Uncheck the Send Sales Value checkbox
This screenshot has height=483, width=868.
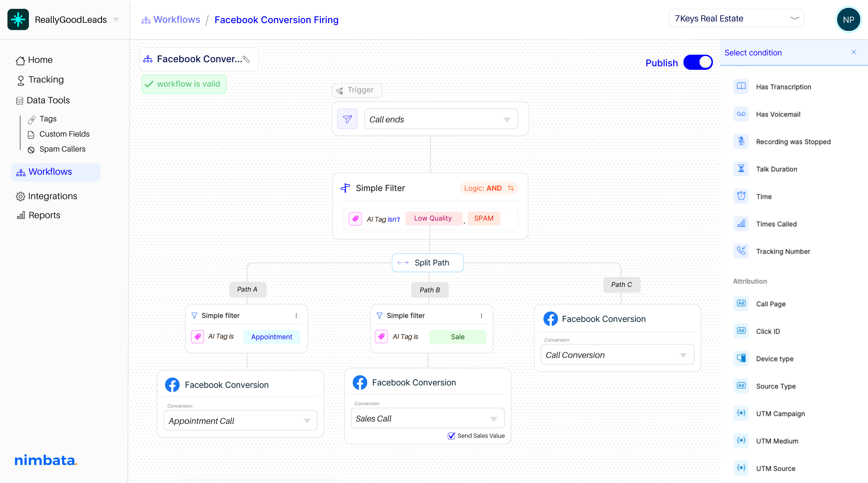pos(451,436)
